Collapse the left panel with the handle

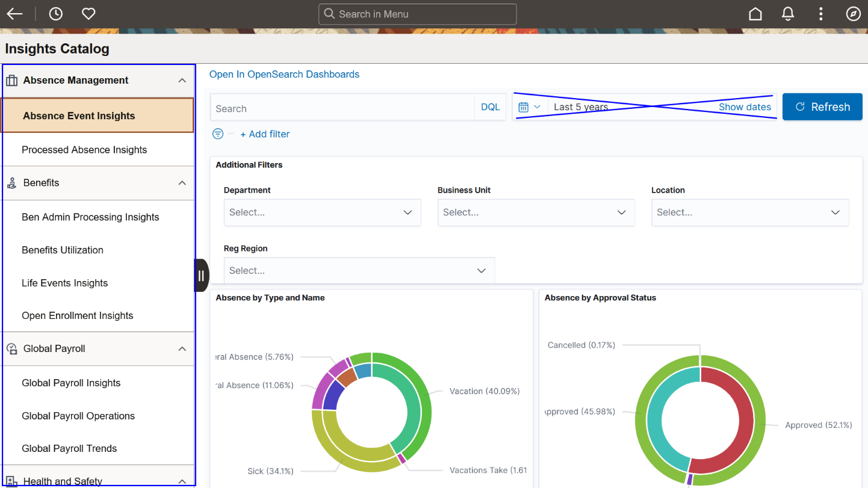click(201, 276)
